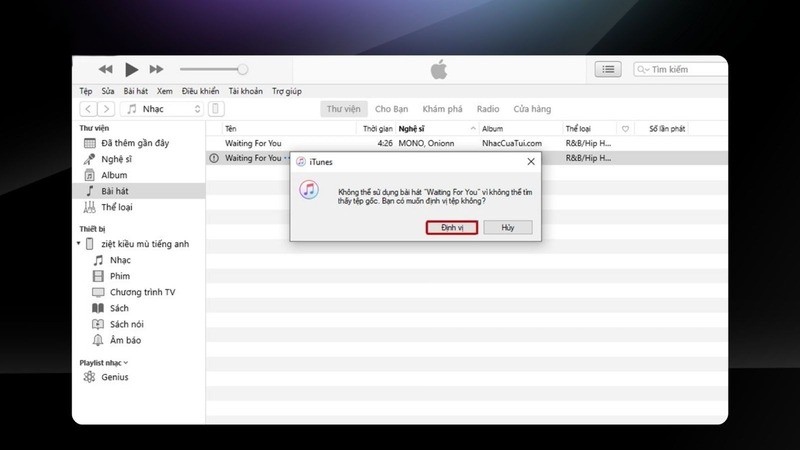Select Thể loại in library sidebar
This screenshot has width=800, height=450.
tap(138, 207)
